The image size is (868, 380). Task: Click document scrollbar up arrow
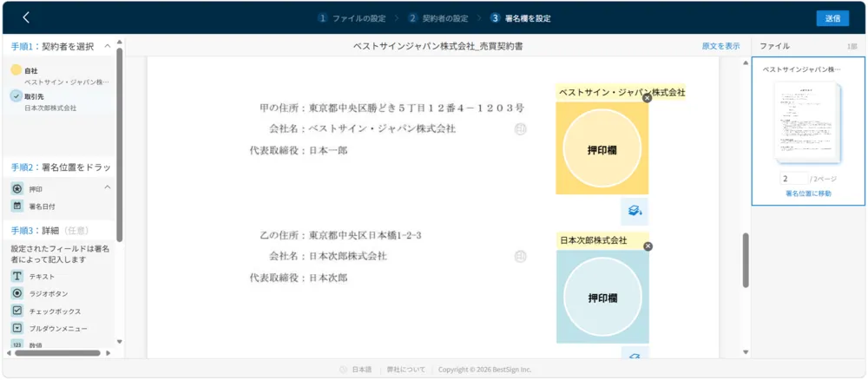coord(745,62)
